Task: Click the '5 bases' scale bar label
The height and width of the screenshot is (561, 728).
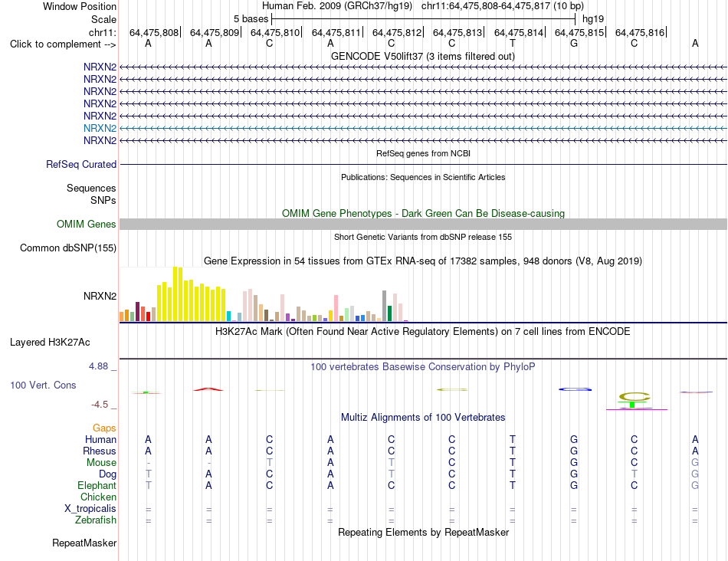Action: tap(251, 19)
